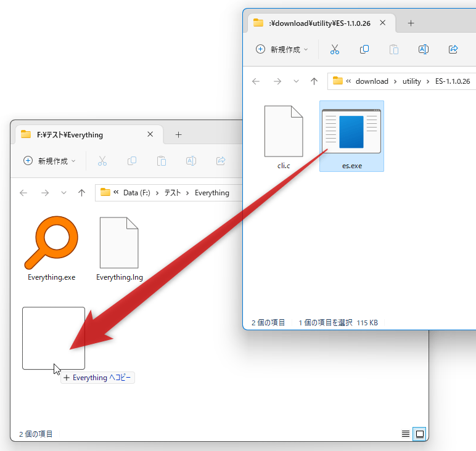The height and width of the screenshot is (451, 476).
Task: Click '2 個の項目' in Everything window status bar
Action: [x=36, y=434]
